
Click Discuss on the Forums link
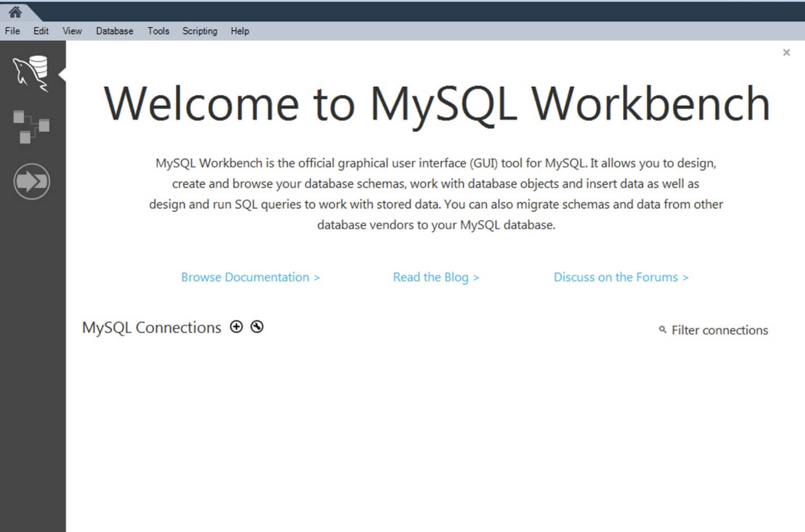(x=621, y=277)
